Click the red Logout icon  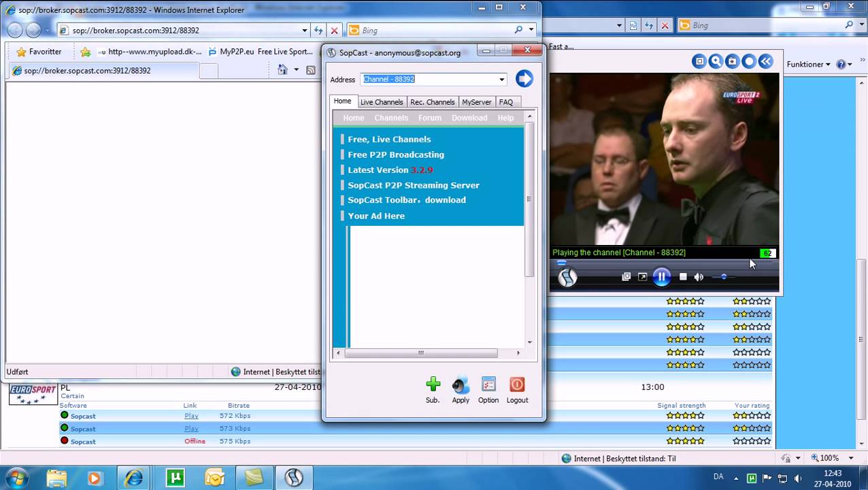click(x=517, y=385)
